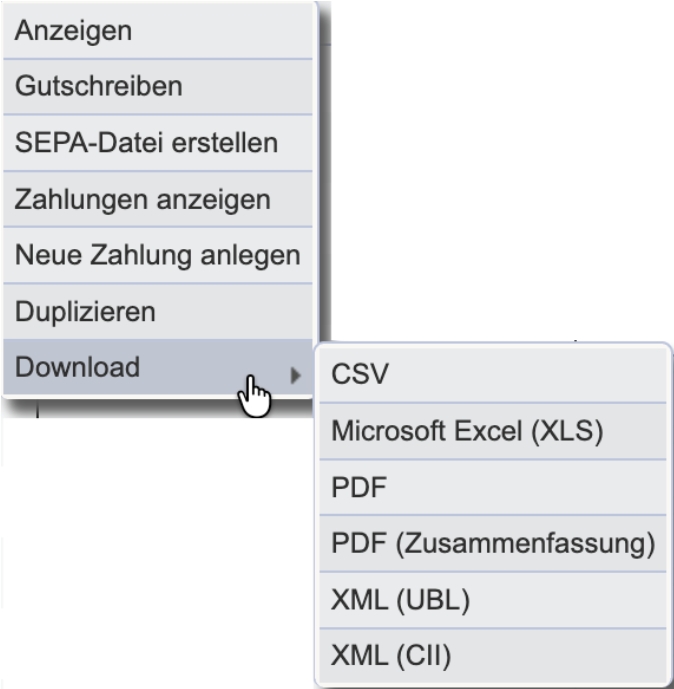Select Neue Zahlung anlegen
Viewport: 674px width, 689px height.
click(158, 255)
